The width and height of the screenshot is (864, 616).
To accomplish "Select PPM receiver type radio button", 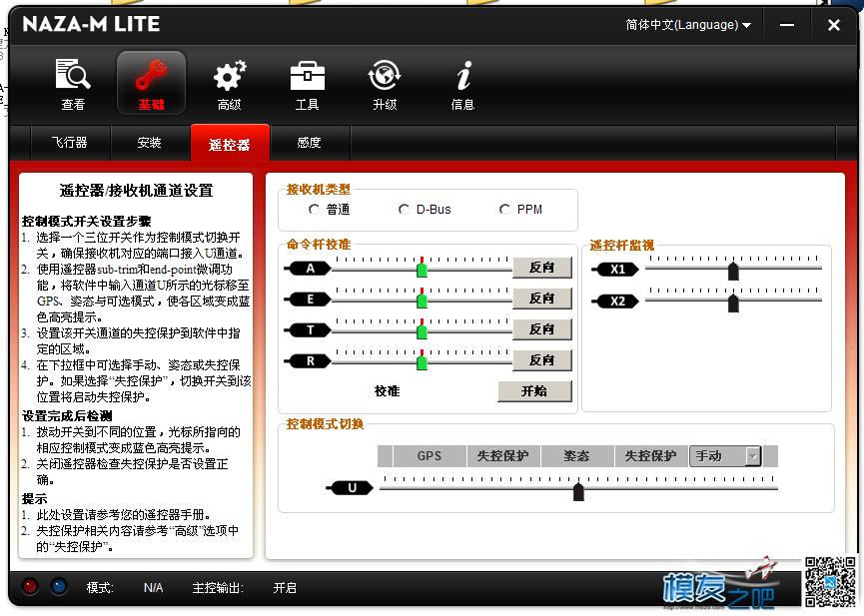I will tap(504, 210).
